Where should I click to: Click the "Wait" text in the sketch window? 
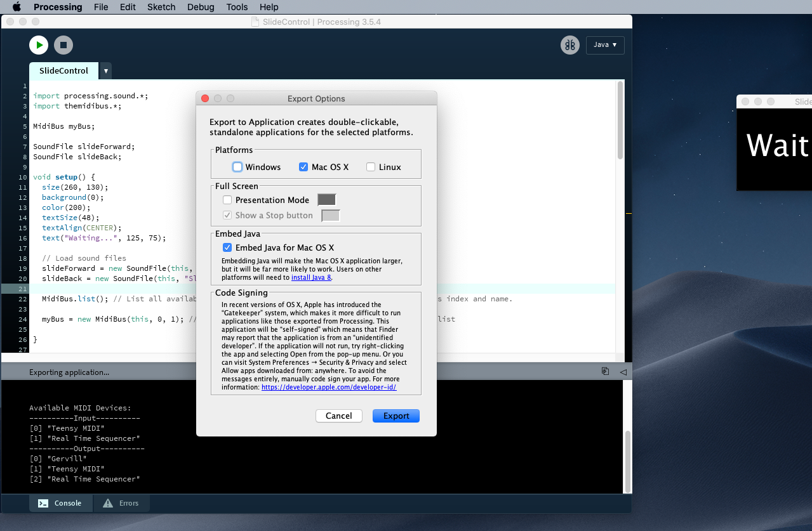(777, 145)
